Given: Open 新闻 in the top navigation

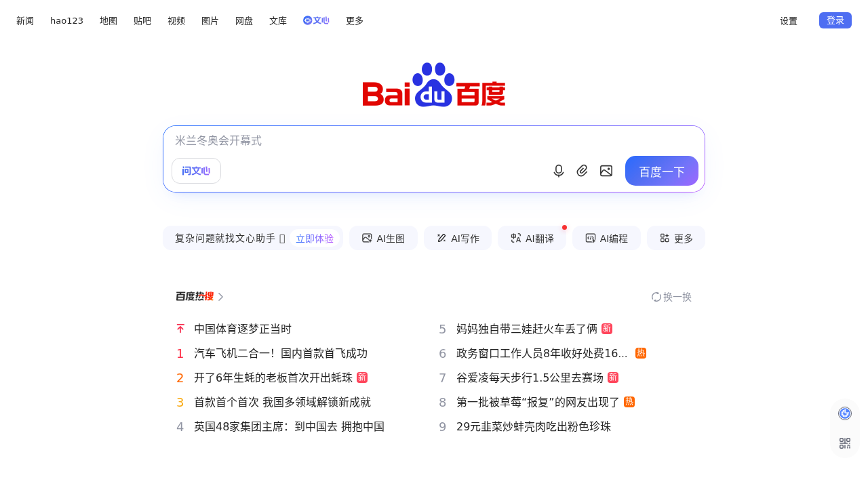Looking at the screenshot, I should pyautogui.click(x=25, y=20).
